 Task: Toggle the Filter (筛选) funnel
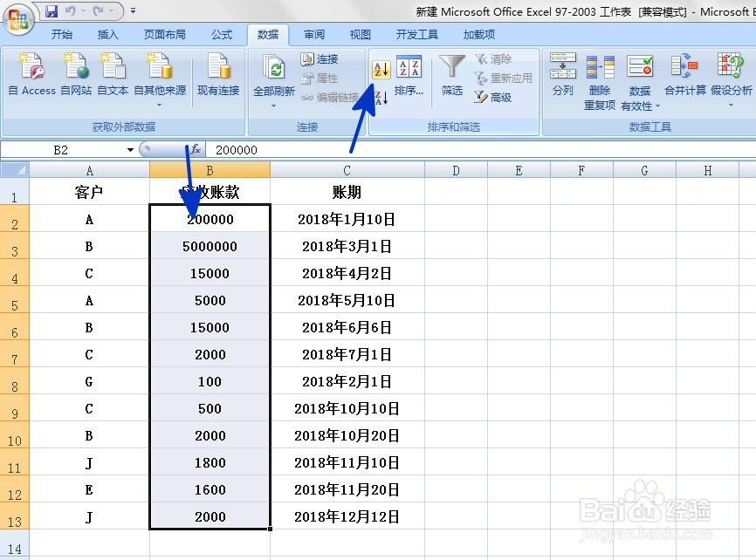[x=452, y=75]
